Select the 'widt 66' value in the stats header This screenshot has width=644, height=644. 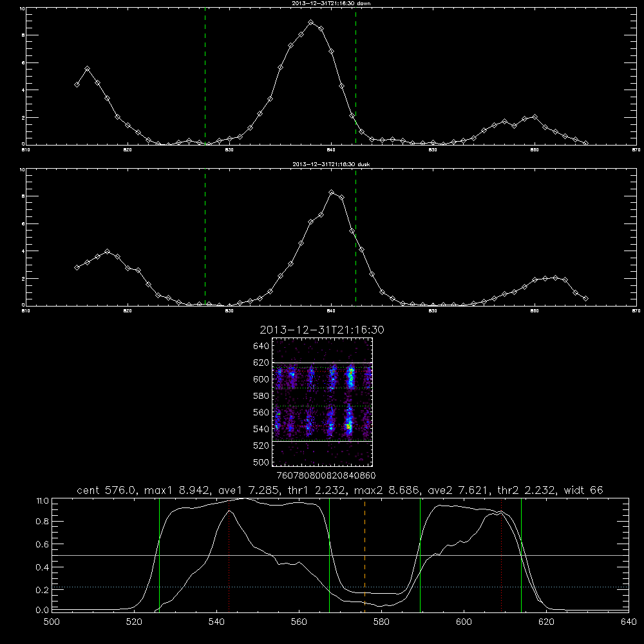(x=583, y=490)
